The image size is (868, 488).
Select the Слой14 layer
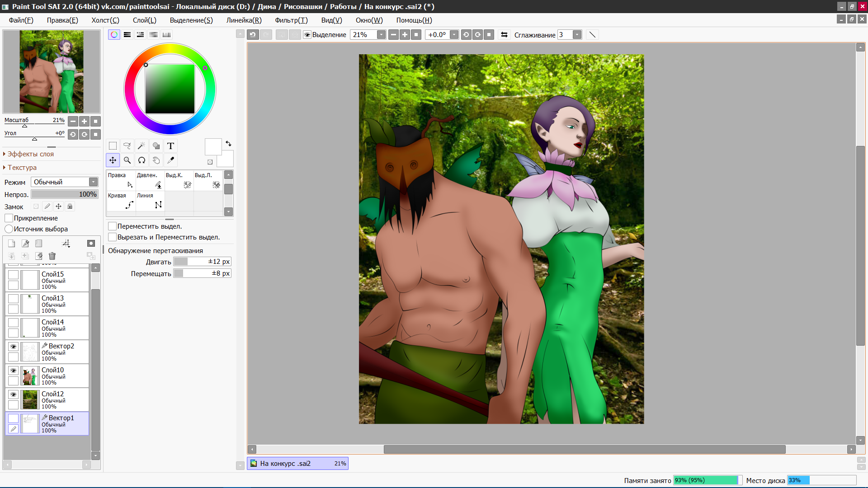(x=47, y=328)
